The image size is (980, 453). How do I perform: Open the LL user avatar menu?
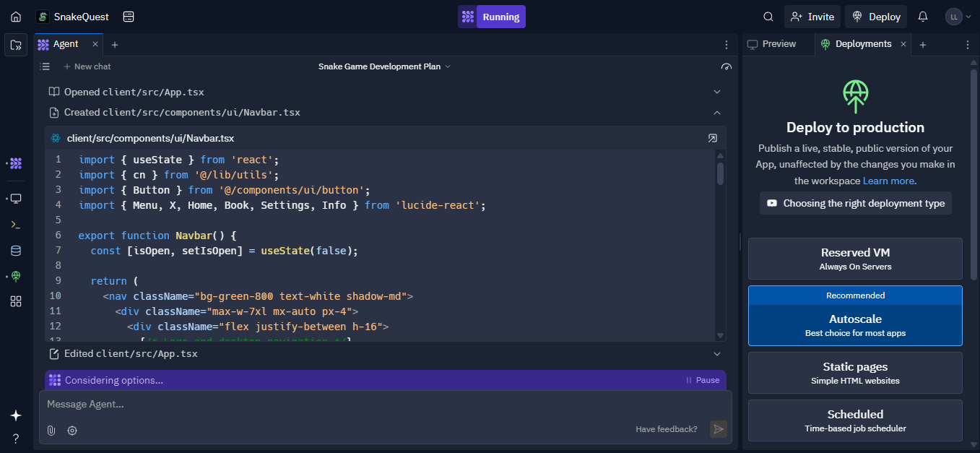(x=958, y=17)
